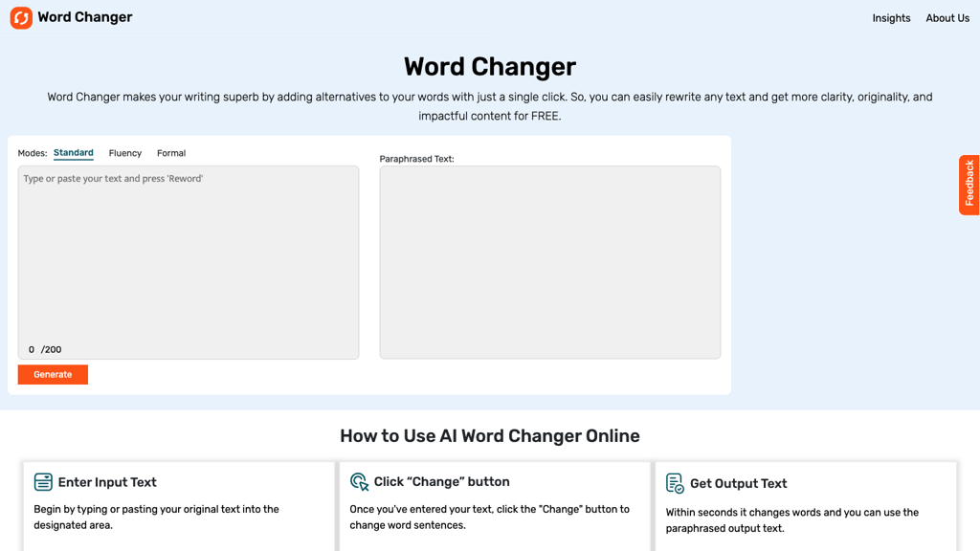The image size is (980, 551).
Task: Open the Insights menu item
Action: 891,17
